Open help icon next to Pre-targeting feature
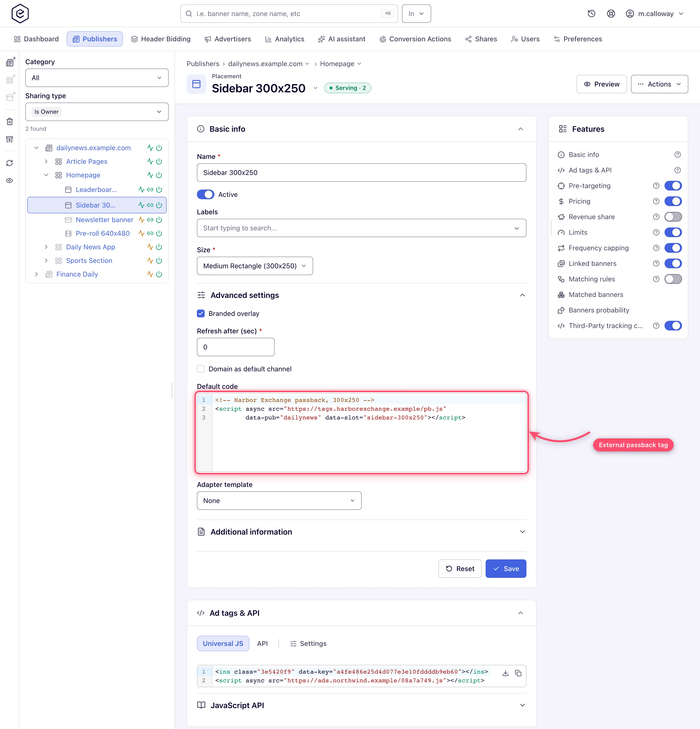This screenshot has width=700, height=729. (x=656, y=186)
